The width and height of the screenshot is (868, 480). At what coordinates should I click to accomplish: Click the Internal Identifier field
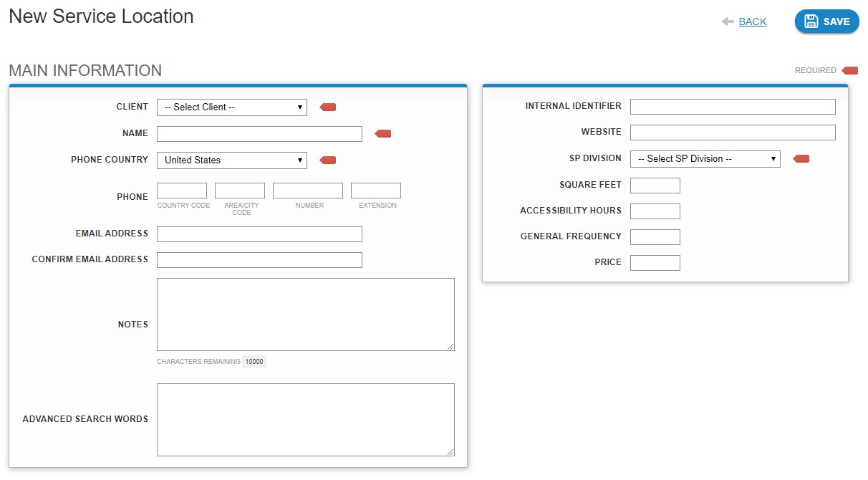(x=732, y=106)
